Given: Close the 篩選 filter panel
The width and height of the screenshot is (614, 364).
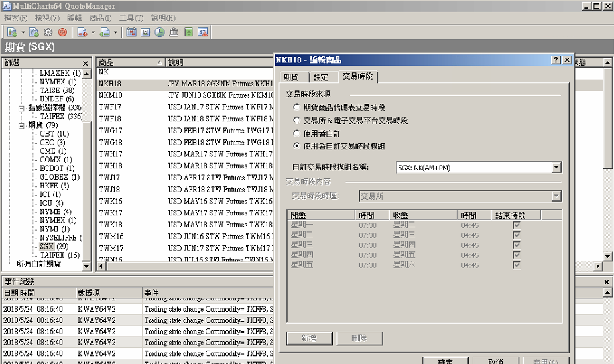Looking at the screenshot, I should pos(86,63).
